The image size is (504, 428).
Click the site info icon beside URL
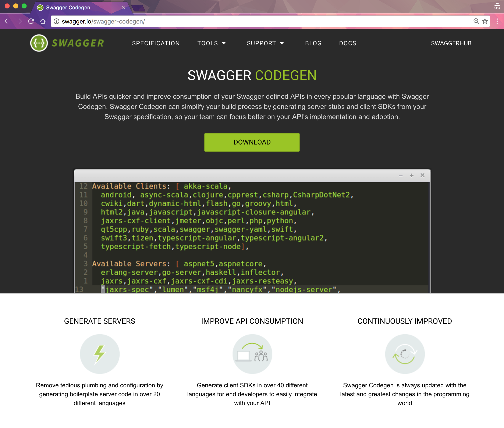57,21
